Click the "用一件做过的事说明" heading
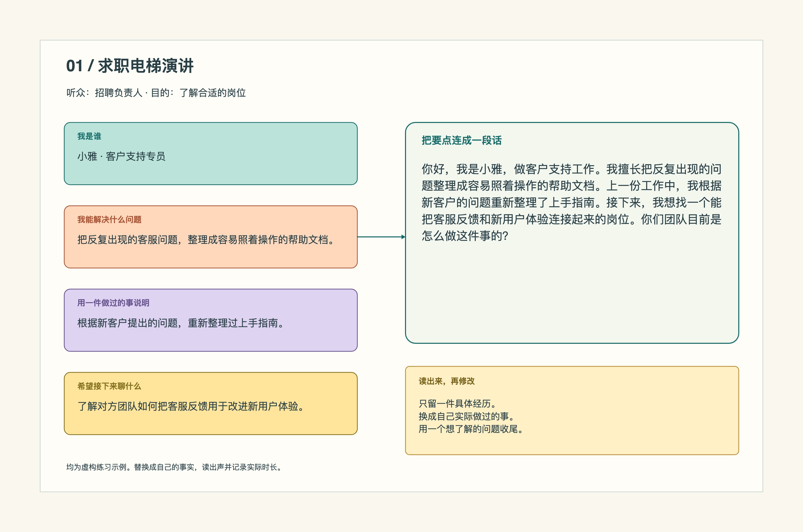Viewport: 803px width, 532px height. point(113,303)
